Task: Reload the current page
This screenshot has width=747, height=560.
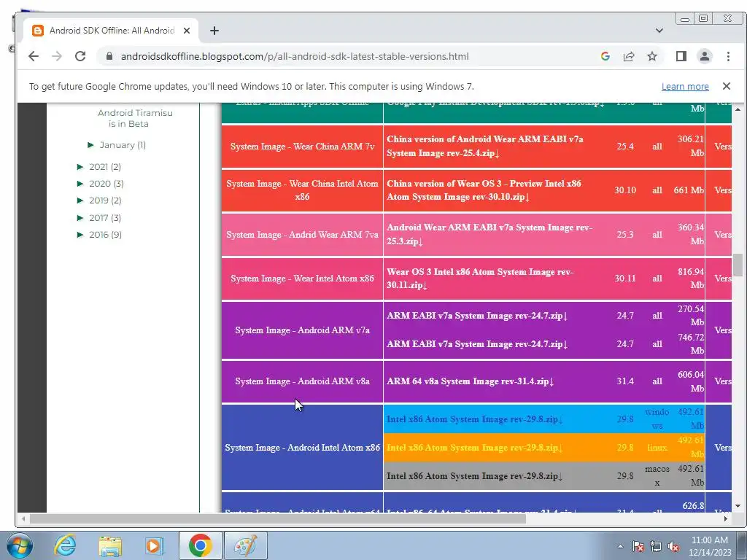Action: click(80, 56)
